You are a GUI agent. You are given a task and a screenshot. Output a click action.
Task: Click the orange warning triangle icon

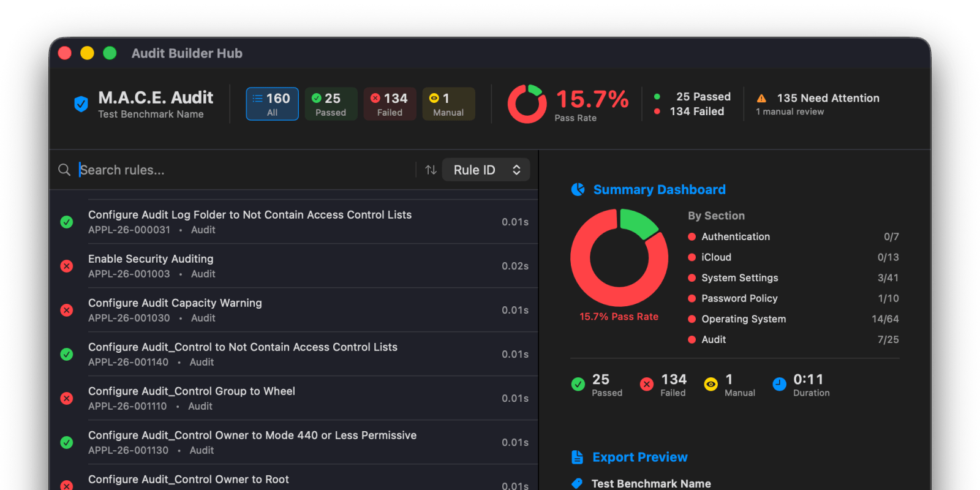pyautogui.click(x=761, y=99)
